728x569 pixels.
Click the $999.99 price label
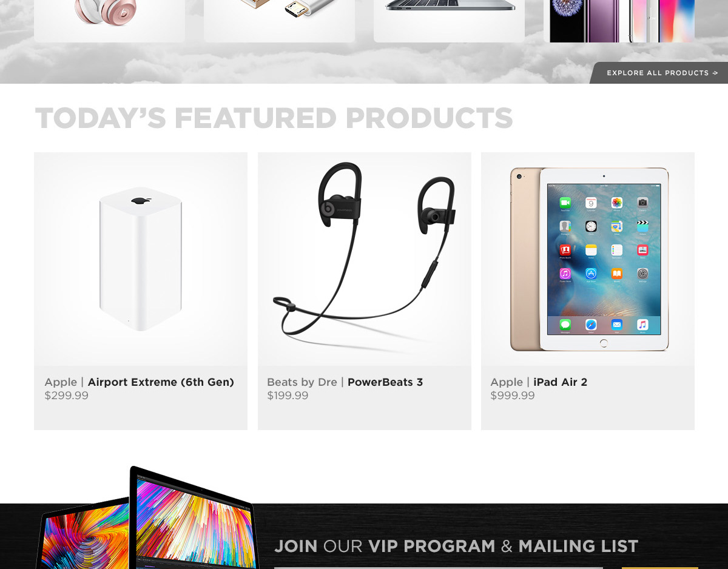pos(513,396)
